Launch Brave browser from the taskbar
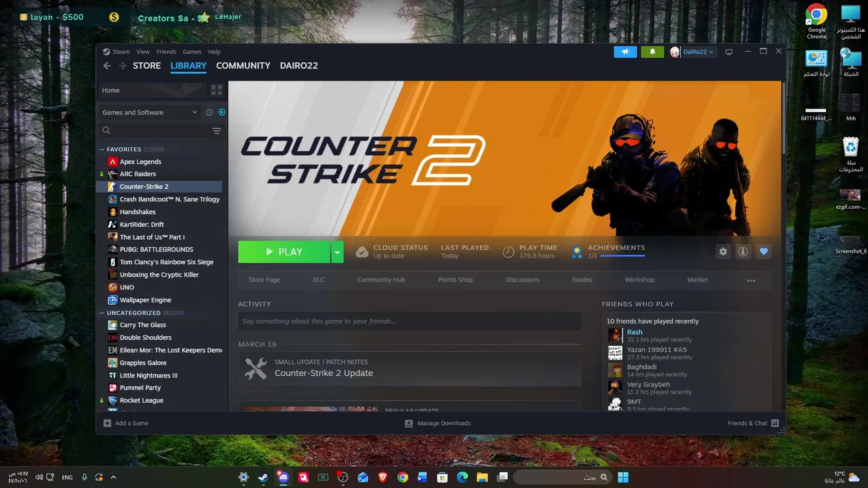The width and height of the screenshot is (868, 488). 382,477
